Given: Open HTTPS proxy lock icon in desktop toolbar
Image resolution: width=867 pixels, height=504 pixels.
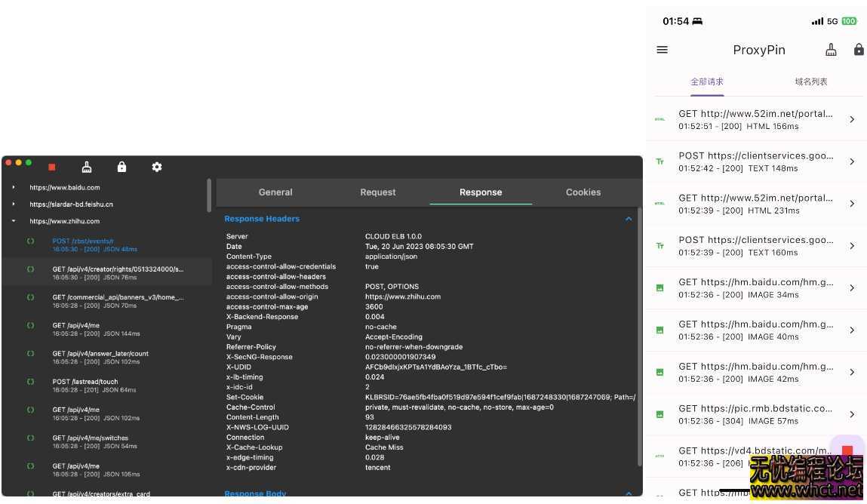Looking at the screenshot, I should point(121,167).
